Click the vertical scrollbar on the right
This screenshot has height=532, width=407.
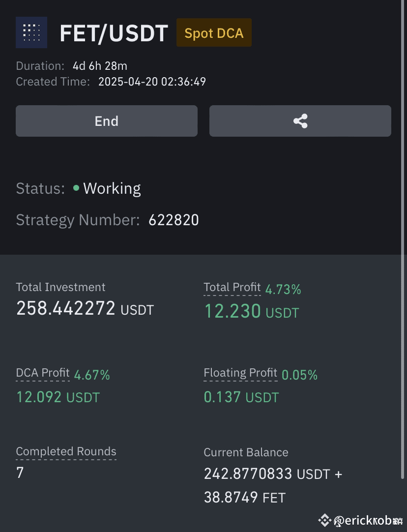(x=403, y=239)
